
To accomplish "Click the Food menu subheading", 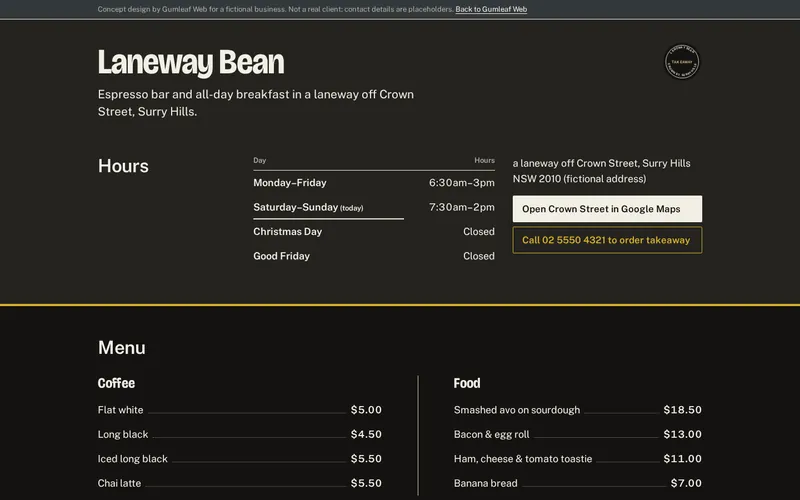I will coord(467,383).
